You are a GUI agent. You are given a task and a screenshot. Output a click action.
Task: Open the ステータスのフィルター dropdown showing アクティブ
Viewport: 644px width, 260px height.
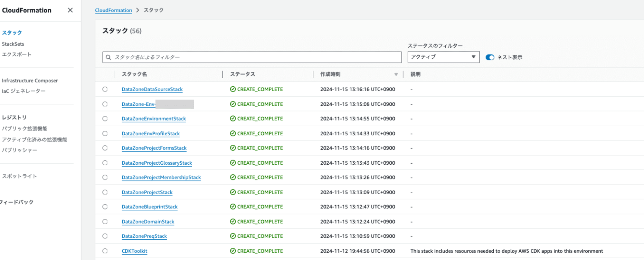pyautogui.click(x=443, y=57)
